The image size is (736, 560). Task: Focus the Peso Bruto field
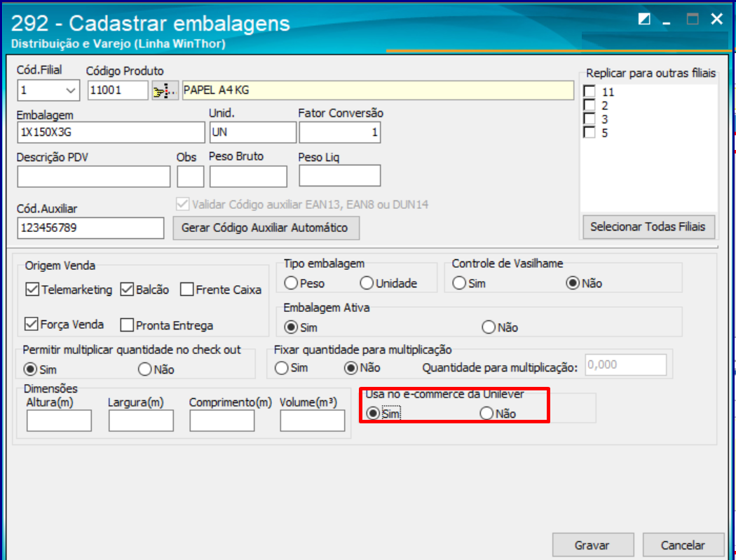248,177
